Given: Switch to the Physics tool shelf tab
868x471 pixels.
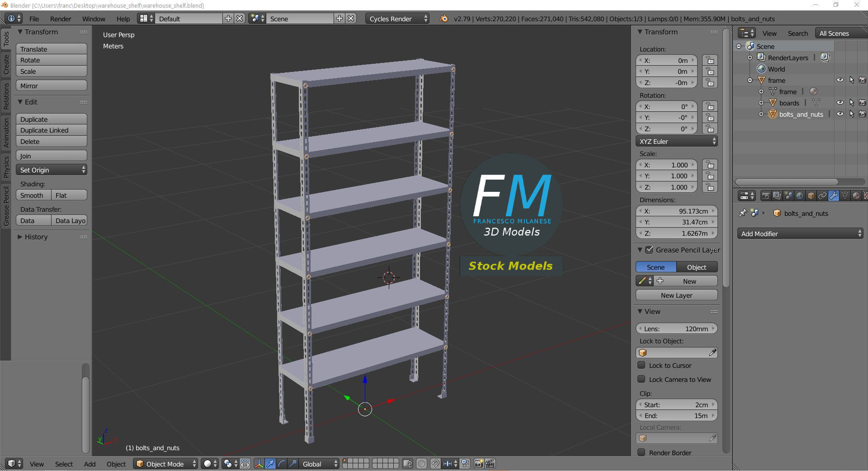Looking at the screenshot, I should pos(6,167).
